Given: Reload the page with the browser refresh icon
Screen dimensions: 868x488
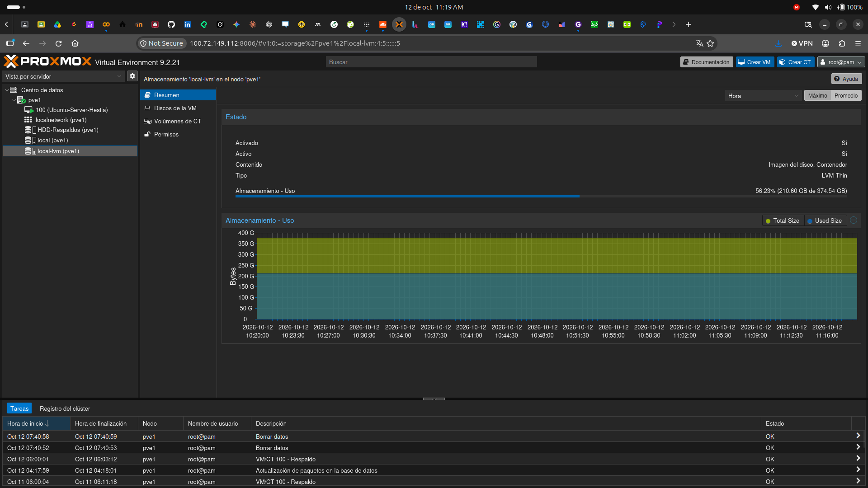Looking at the screenshot, I should (x=58, y=44).
